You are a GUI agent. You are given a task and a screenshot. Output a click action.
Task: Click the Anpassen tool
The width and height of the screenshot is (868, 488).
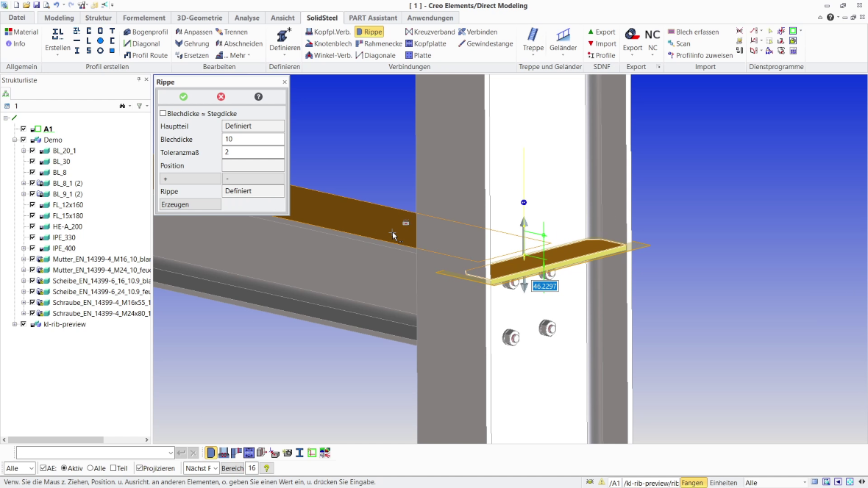click(193, 32)
